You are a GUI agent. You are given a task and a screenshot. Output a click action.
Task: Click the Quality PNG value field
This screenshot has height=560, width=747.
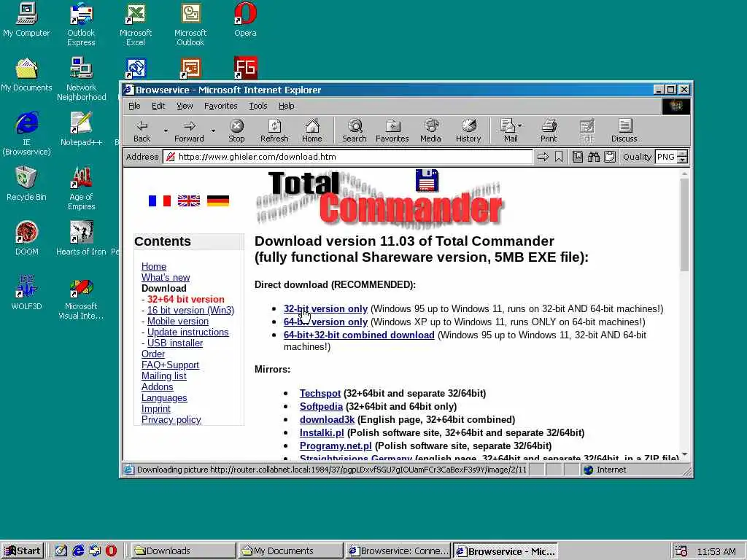tap(666, 157)
